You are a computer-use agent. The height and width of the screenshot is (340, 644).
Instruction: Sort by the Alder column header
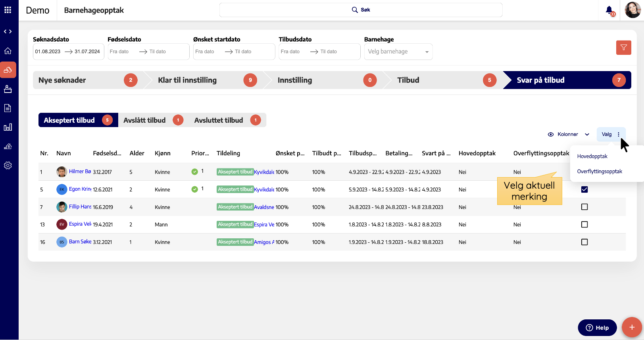[137, 153]
